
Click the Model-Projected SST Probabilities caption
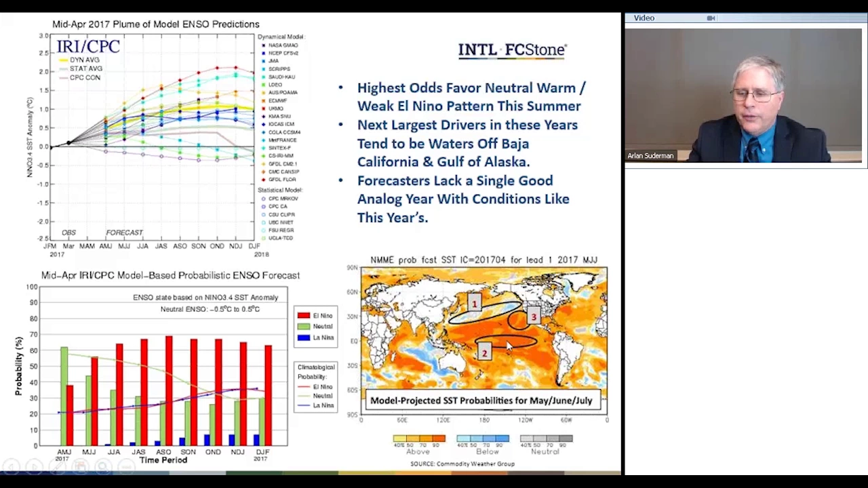tap(481, 401)
